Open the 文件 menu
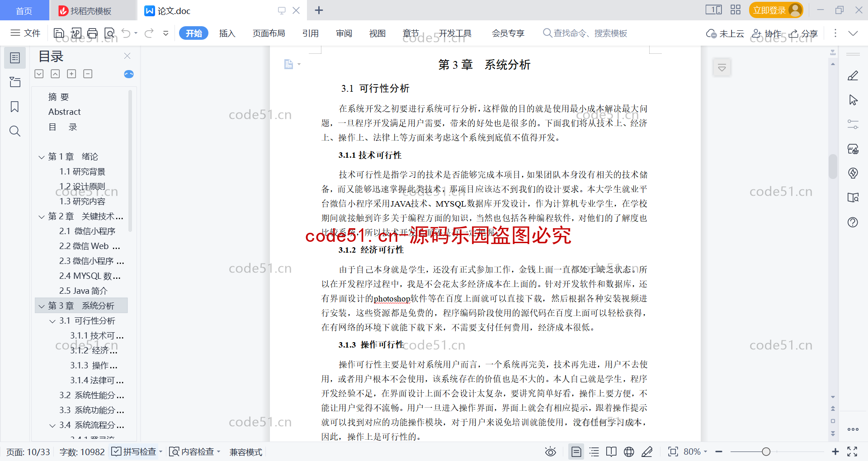 [26, 33]
